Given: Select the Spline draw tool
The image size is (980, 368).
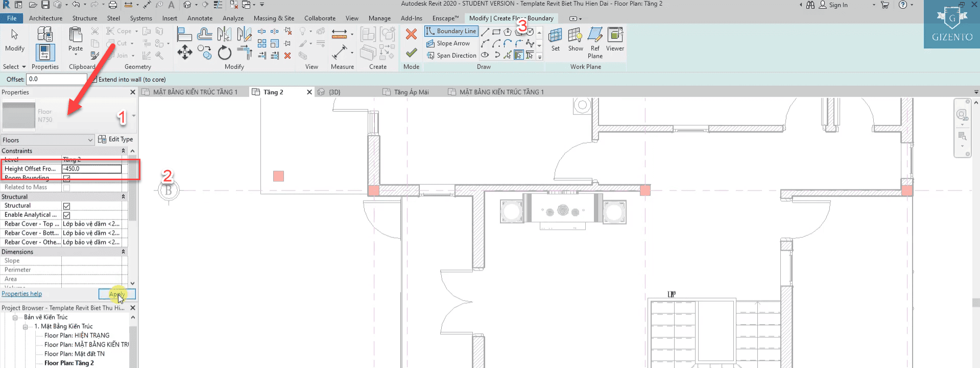Looking at the screenshot, I should tap(530, 43).
